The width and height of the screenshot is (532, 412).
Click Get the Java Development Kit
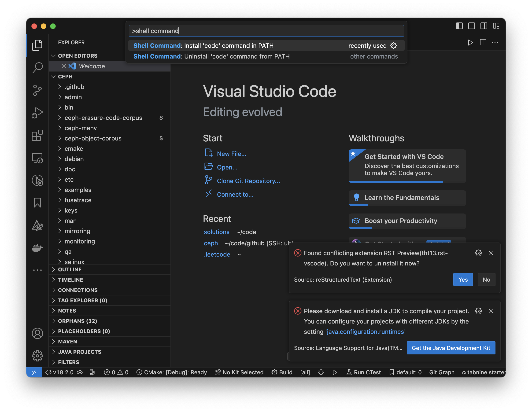click(451, 348)
